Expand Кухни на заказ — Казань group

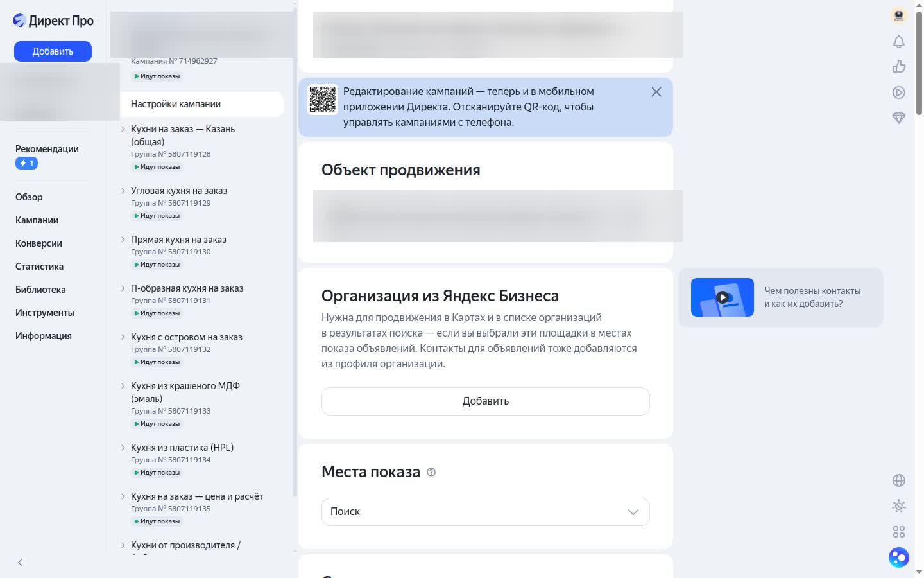123,129
